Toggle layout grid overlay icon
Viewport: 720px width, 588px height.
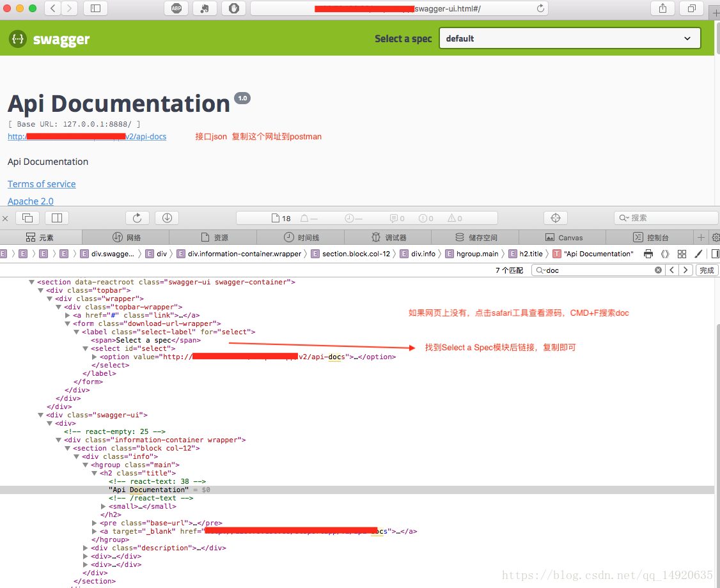[x=682, y=254]
